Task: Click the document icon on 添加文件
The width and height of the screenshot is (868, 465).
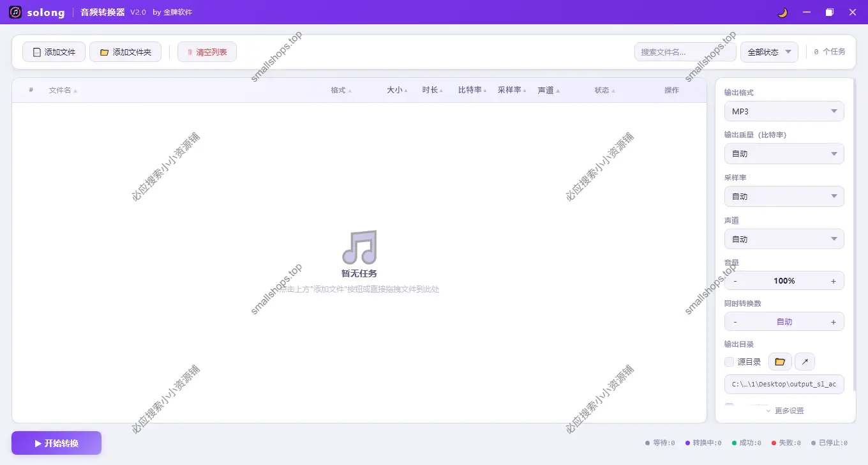Action: pos(36,52)
